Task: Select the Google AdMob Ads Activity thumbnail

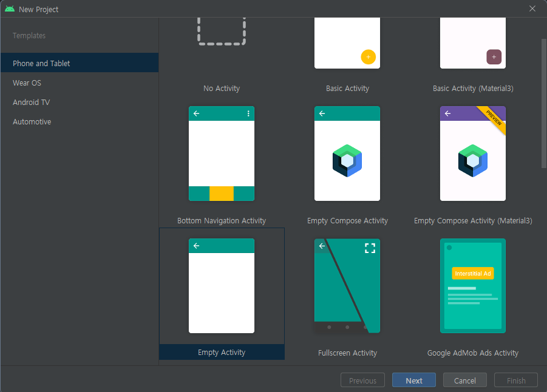Action: [x=473, y=286]
